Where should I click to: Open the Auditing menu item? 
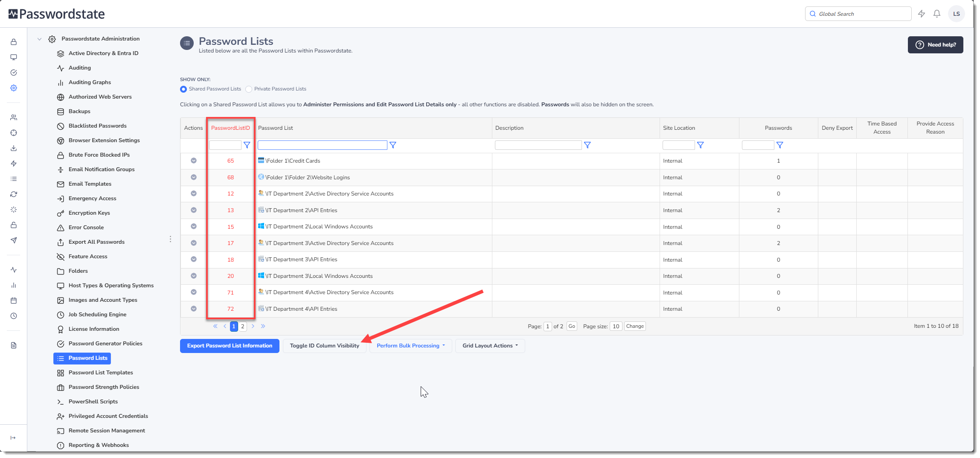80,68
